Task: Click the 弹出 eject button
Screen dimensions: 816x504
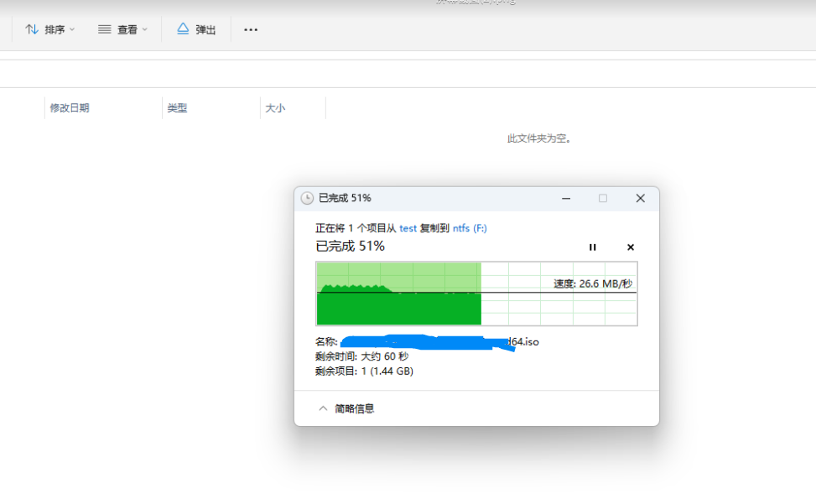Action: pos(196,29)
